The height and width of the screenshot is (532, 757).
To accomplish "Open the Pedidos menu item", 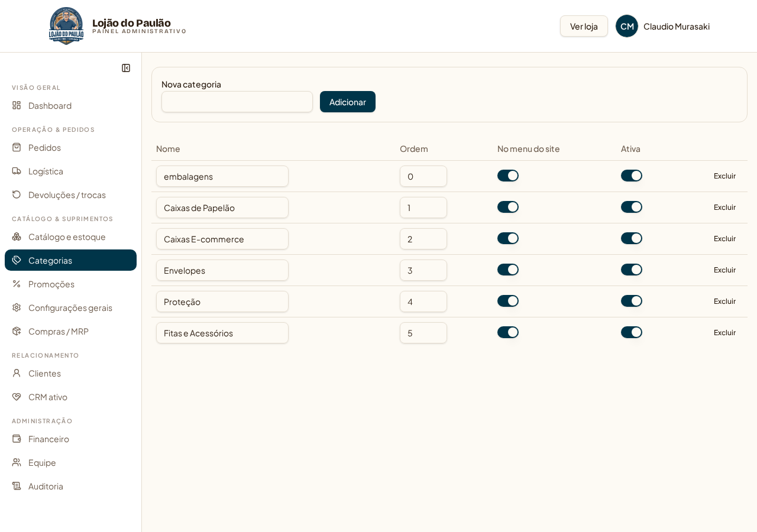I will [70, 147].
